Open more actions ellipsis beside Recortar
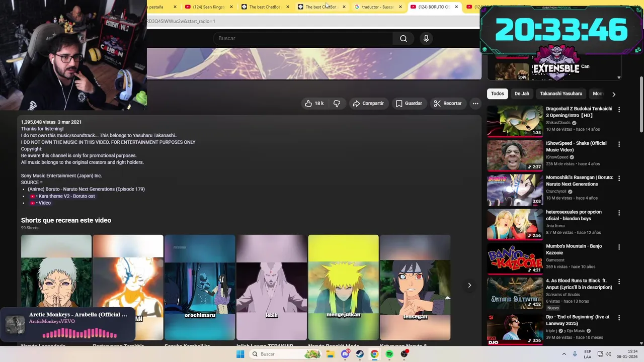 (475, 104)
